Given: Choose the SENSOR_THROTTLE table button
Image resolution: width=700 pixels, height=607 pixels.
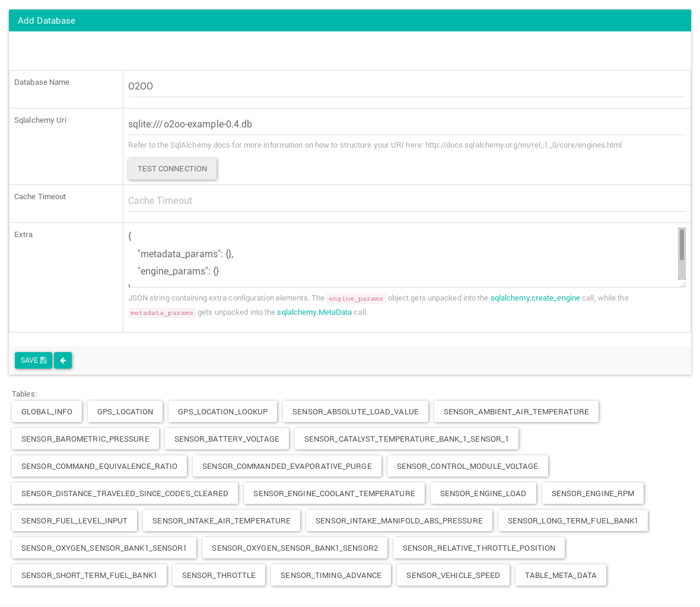Looking at the screenshot, I should pos(218,576).
